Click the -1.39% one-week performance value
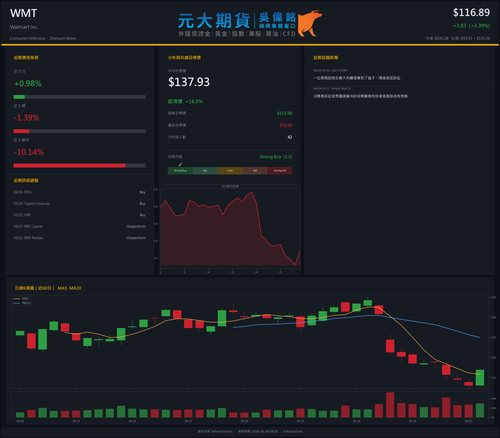Image resolution: width=500 pixels, height=438 pixels. (x=26, y=118)
